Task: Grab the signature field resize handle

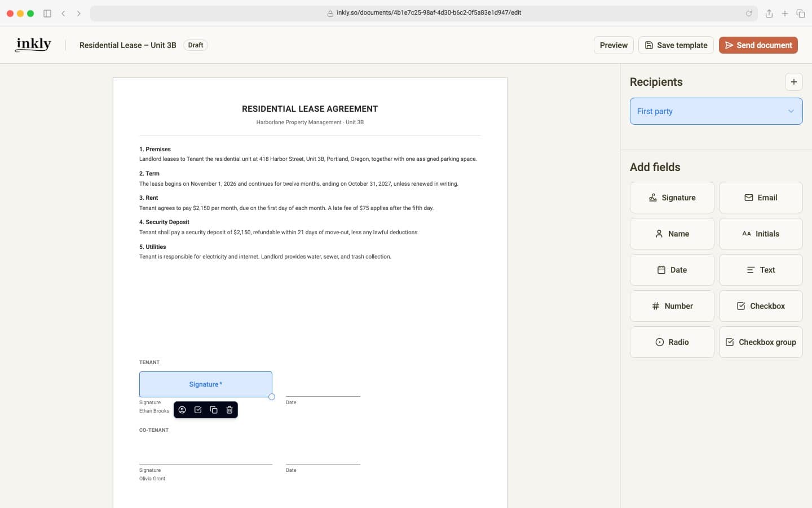Action: 272,397
